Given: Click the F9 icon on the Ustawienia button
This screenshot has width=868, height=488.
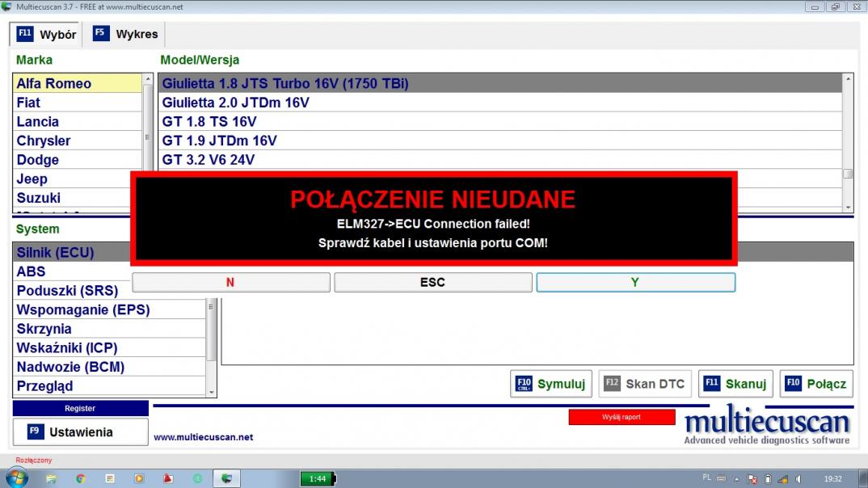Looking at the screenshot, I should [x=36, y=431].
